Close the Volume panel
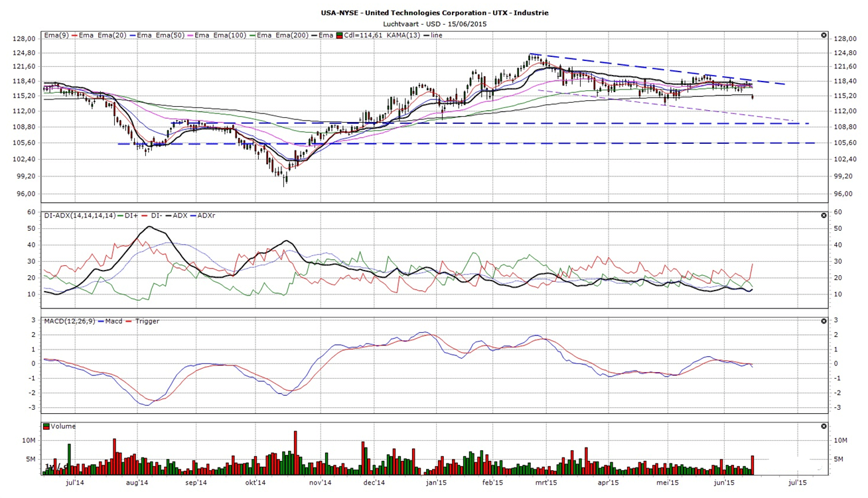The height and width of the screenshot is (498, 868). pyautogui.click(x=824, y=426)
